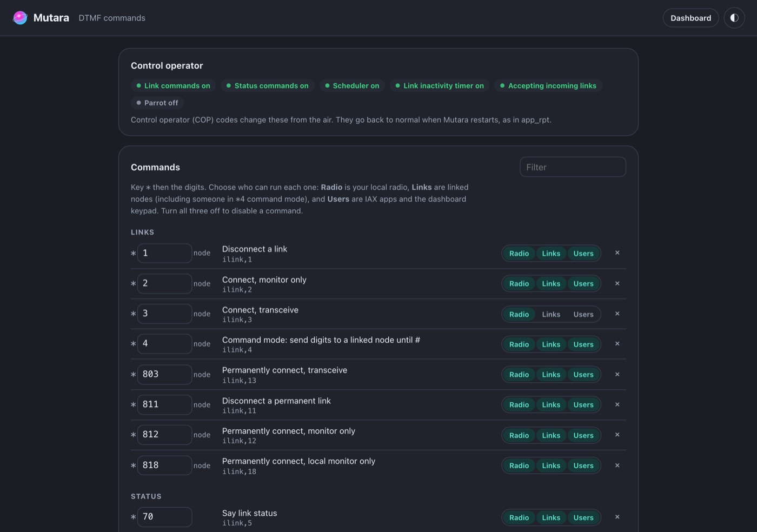Image resolution: width=757 pixels, height=532 pixels.
Task: Click the Link inactivity timer on chip
Action: click(440, 85)
